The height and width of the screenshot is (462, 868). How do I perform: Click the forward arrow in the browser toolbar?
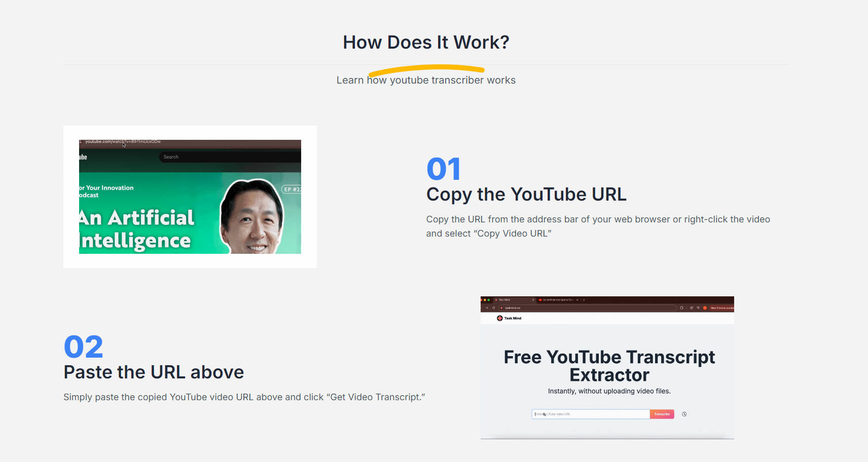coord(487,308)
